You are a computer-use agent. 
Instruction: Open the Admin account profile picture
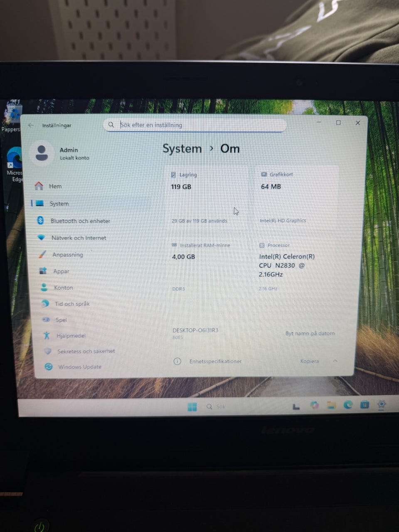(42, 153)
